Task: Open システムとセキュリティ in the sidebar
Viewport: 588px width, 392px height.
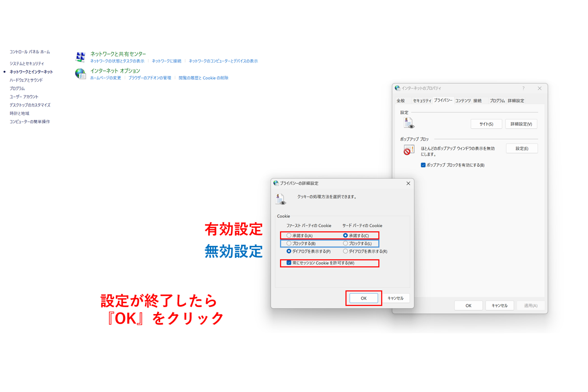Action: (27, 63)
